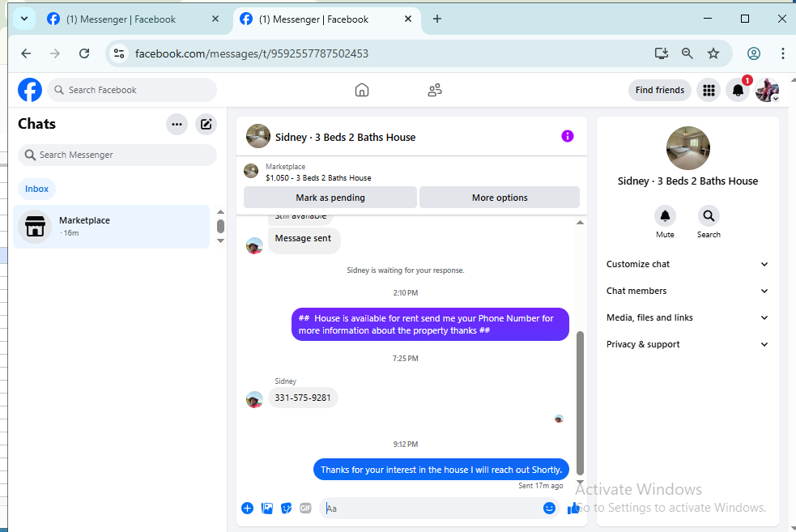Click Find friends button
Image resolution: width=796 pixels, height=532 pixels.
(x=659, y=91)
